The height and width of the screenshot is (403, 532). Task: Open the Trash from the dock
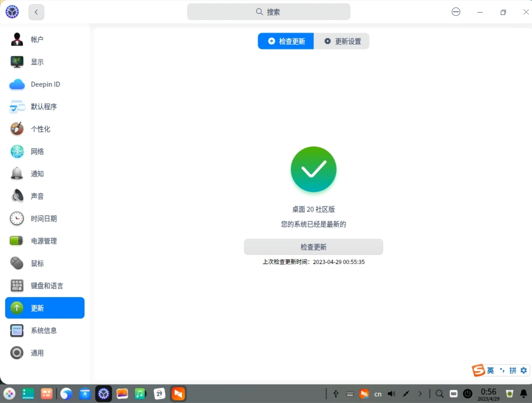510,394
